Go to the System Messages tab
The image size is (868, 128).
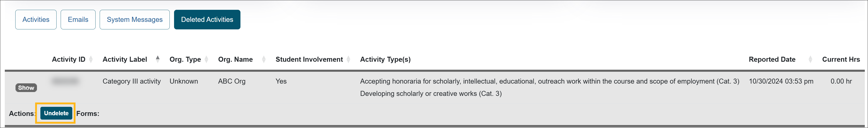tap(134, 20)
